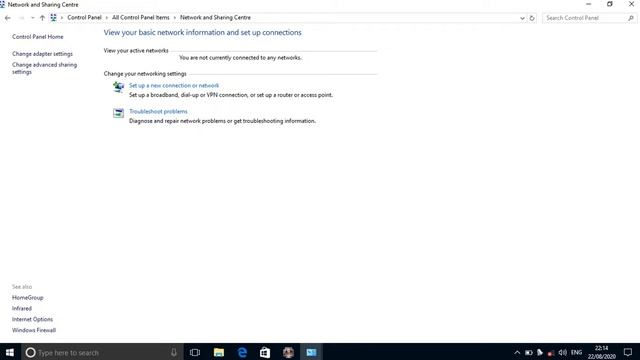The height and width of the screenshot is (360, 640).
Task: Click the 'Change your networking settings' heading
Action: [x=145, y=74]
